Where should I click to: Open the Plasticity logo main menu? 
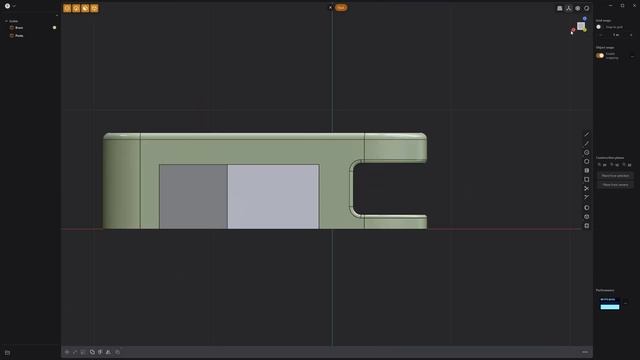(7, 6)
